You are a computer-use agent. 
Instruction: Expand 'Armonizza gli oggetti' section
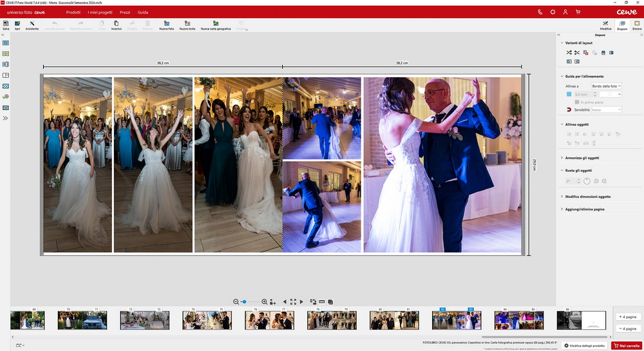point(562,158)
